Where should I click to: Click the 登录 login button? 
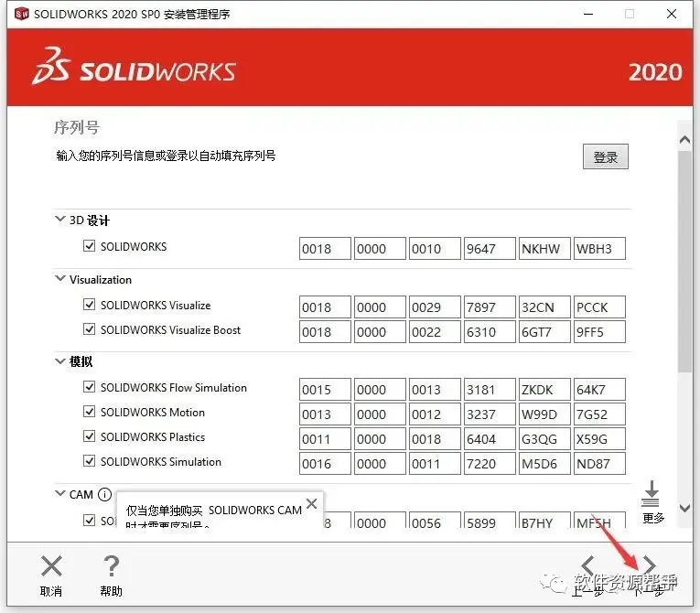pyautogui.click(x=606, y=156)
